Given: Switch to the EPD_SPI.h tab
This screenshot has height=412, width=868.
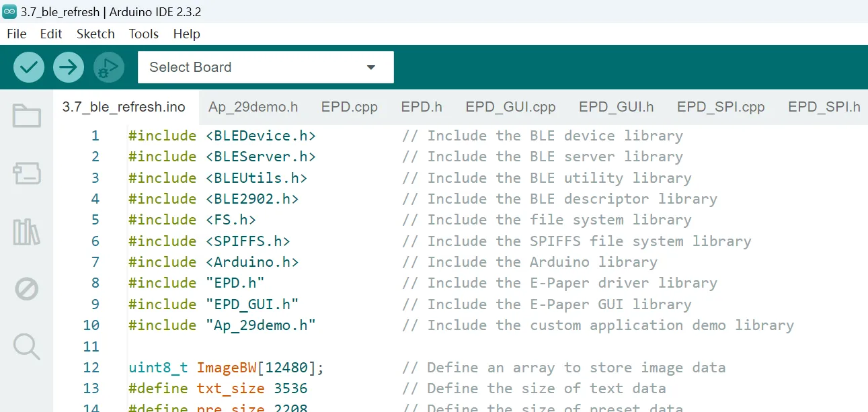Looking at the screenshot, I should click(x=824, y=107).
